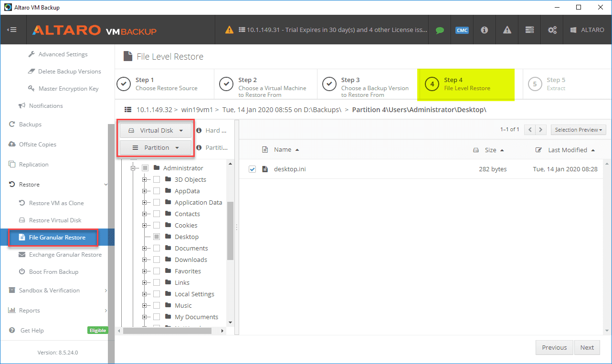Expand the Favorites folder node

[145, 271]
